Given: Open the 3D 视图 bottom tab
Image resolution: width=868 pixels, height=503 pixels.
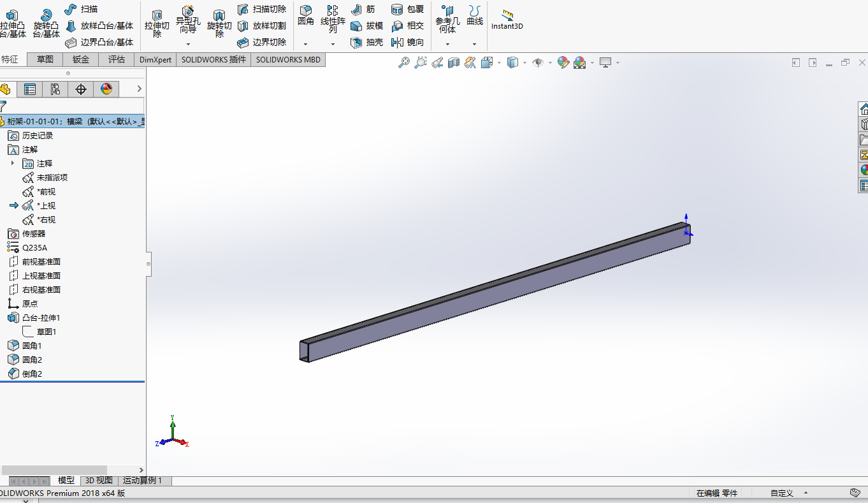Looking at the screenshot, I should (x=99, y=481).
